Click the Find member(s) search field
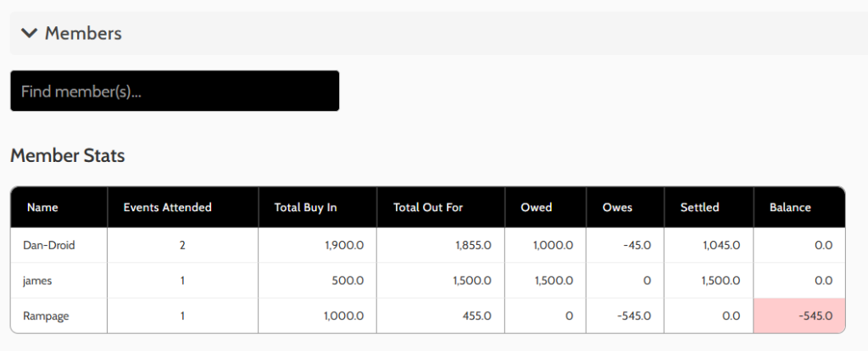Image resolution: width=868 pixels, height=351 pixels. click(x=175, y=91)
